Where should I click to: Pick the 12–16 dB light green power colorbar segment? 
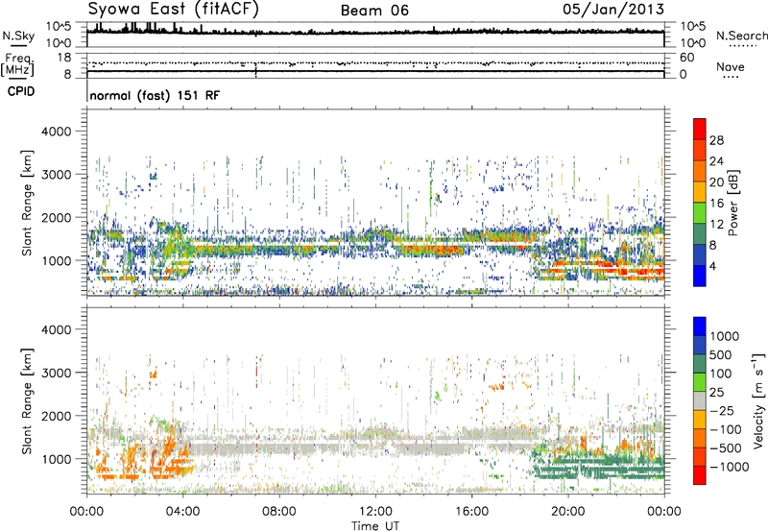pos(700,213)
